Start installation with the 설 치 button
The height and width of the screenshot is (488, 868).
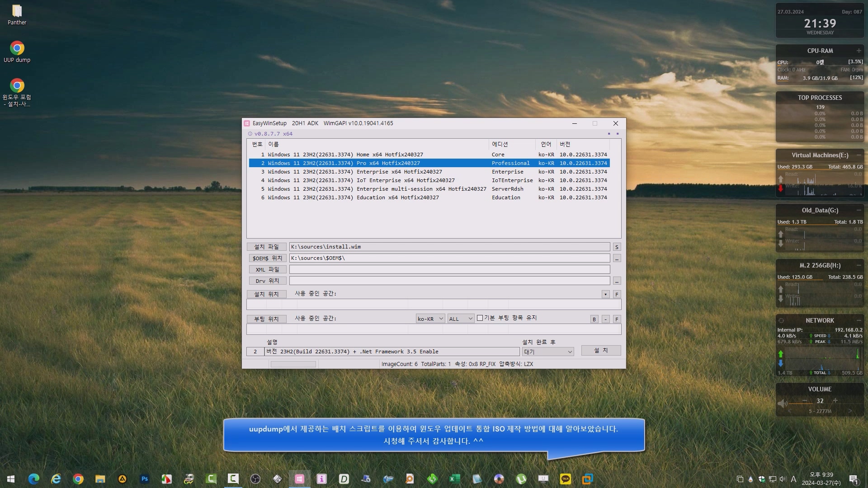coord(601,351)
